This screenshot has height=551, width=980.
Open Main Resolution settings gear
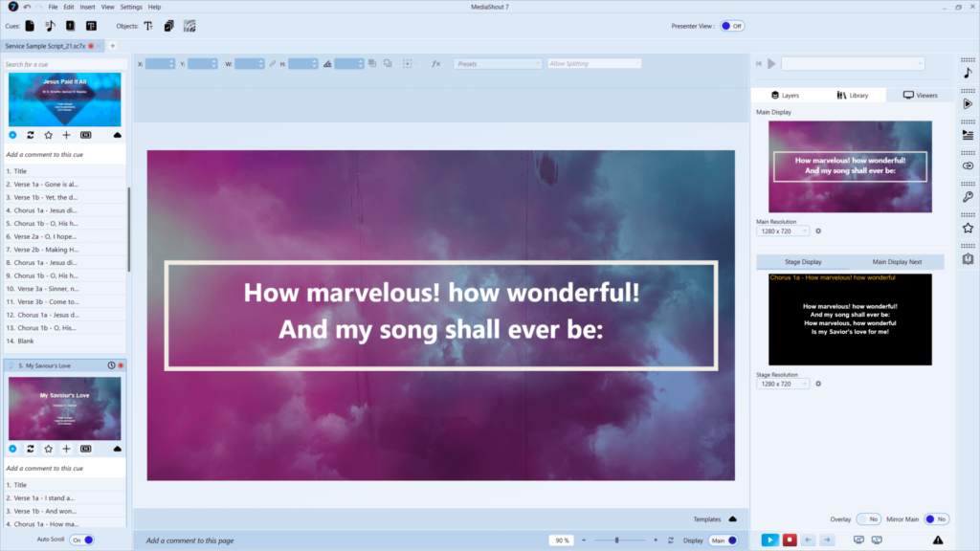click(x=818, y=231)
